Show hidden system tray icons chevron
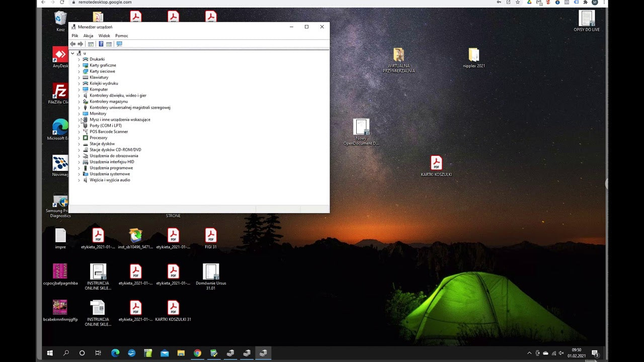This screenshot has width=644, height=362. coord(529,353)
